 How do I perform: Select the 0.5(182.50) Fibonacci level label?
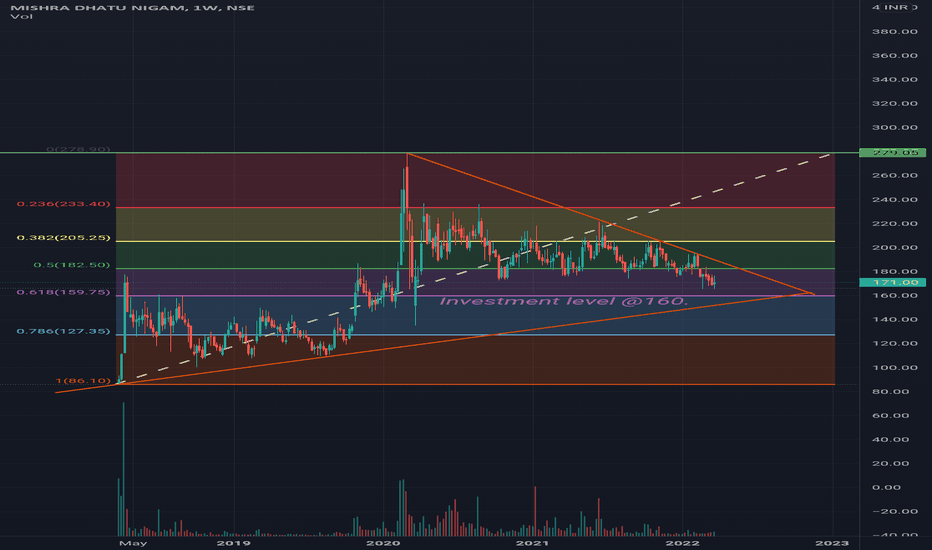(72, 265)
